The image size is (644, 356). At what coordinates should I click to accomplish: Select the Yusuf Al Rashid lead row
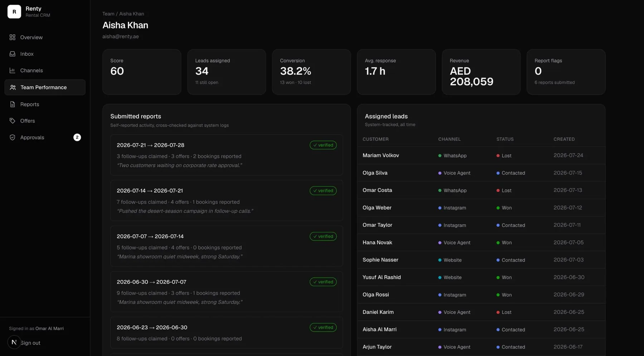tap(481, 277)
